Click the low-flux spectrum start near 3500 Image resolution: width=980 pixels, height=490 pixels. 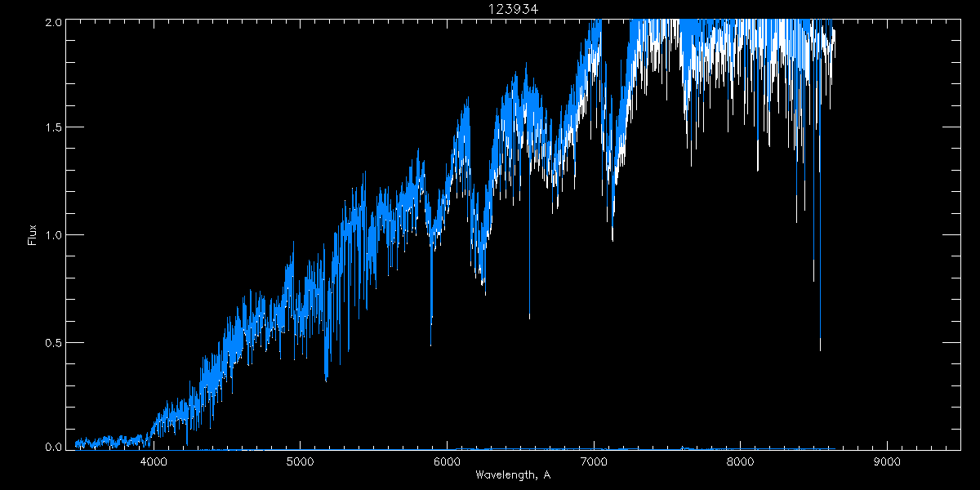coord(78,444)
